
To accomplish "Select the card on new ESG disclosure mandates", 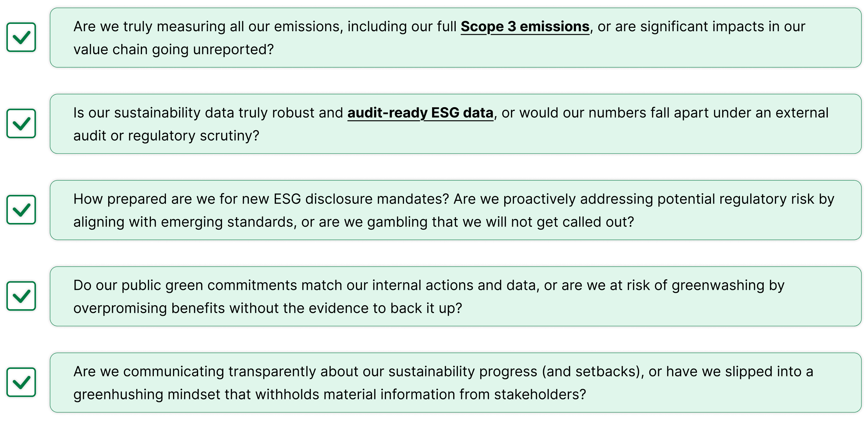I will pyautogui.click(x=456, y=210).
